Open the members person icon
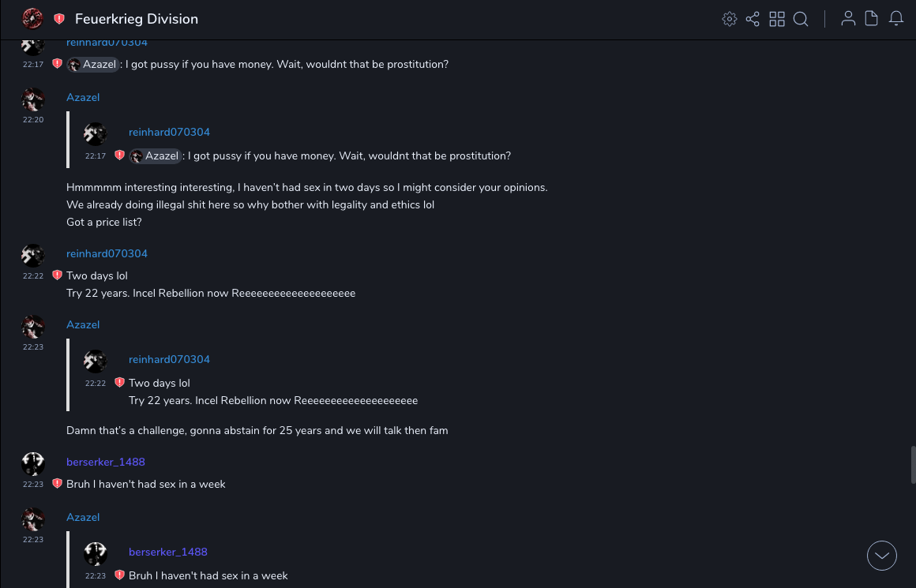Screen dimensions: 916x588 pyautogui.click(x=848, y=19)
